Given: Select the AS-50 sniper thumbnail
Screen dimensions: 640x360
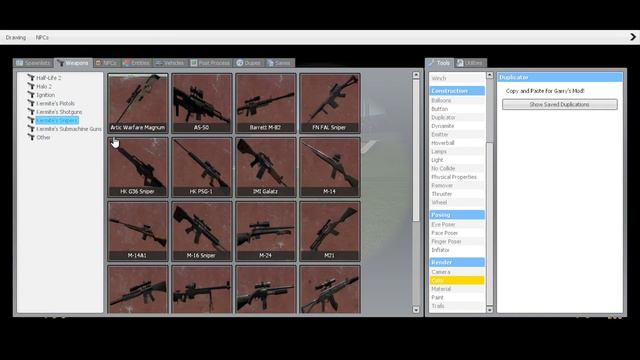Looking at the screenshot, I should pos(202,103).
